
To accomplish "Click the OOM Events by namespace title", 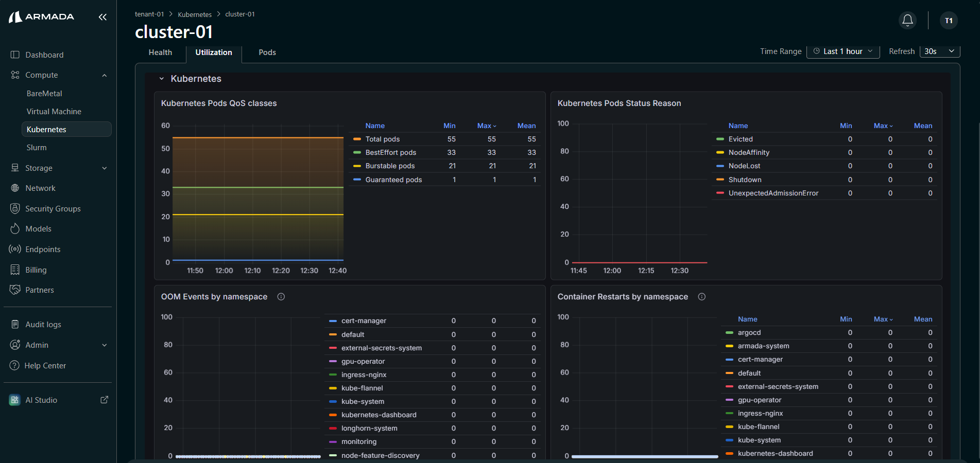I will 214,297.
